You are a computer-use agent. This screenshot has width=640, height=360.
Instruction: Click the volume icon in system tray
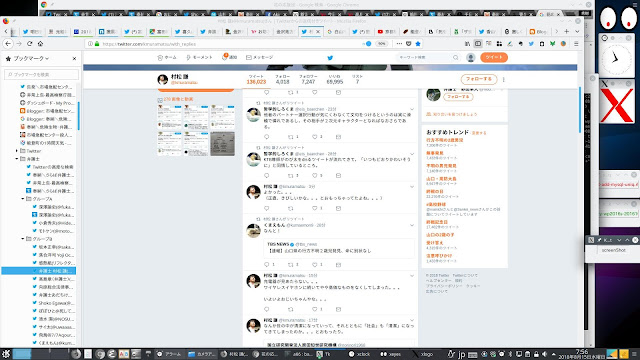544,354
